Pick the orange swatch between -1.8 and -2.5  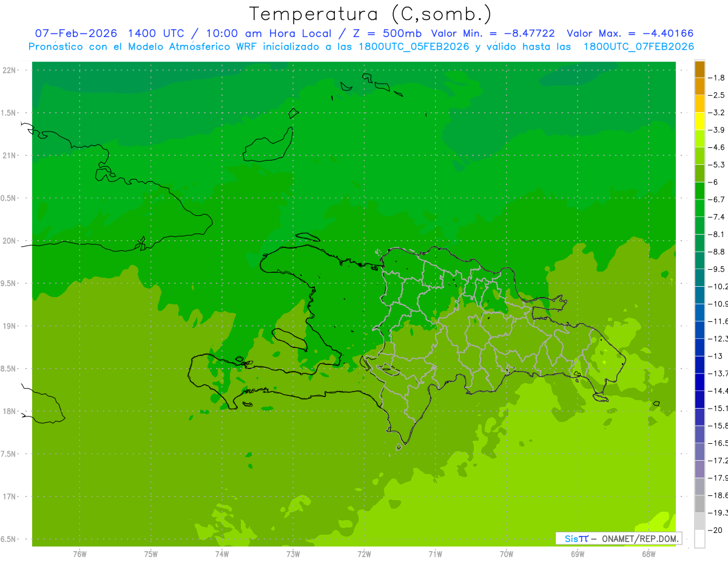[699, 87]
